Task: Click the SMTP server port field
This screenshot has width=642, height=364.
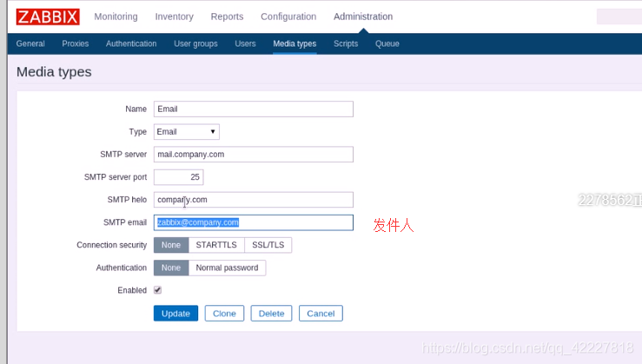Action: pos(178,177)
